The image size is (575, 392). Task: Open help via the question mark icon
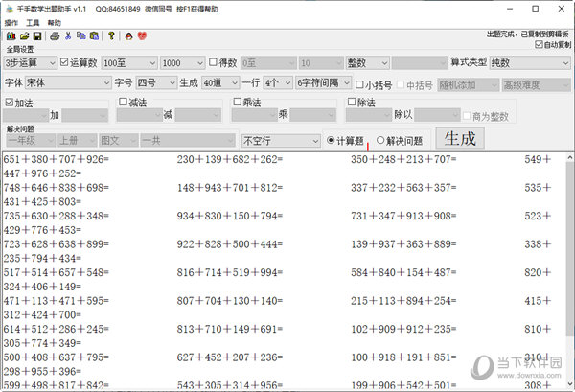pos(111,35)
